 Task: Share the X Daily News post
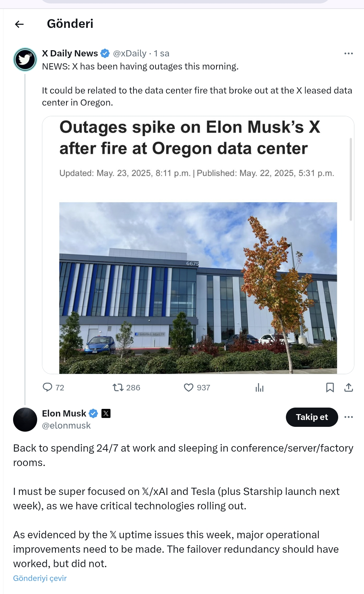[349, 388]
